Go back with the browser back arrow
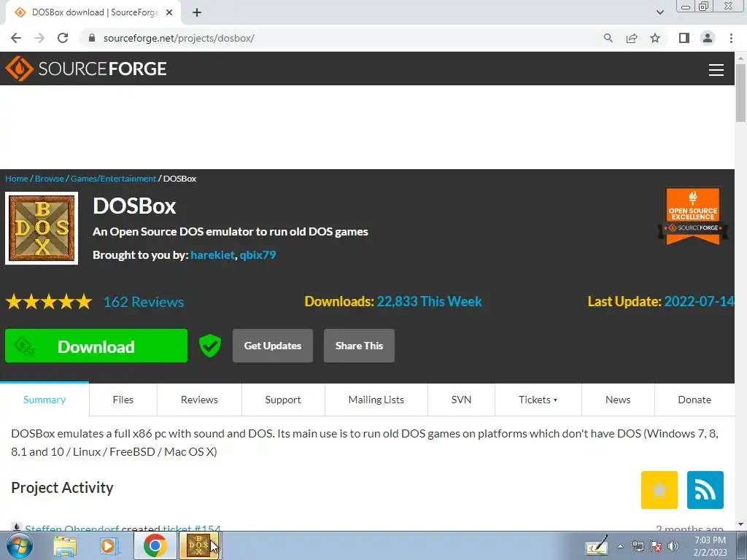 click(x=16, y=38)
